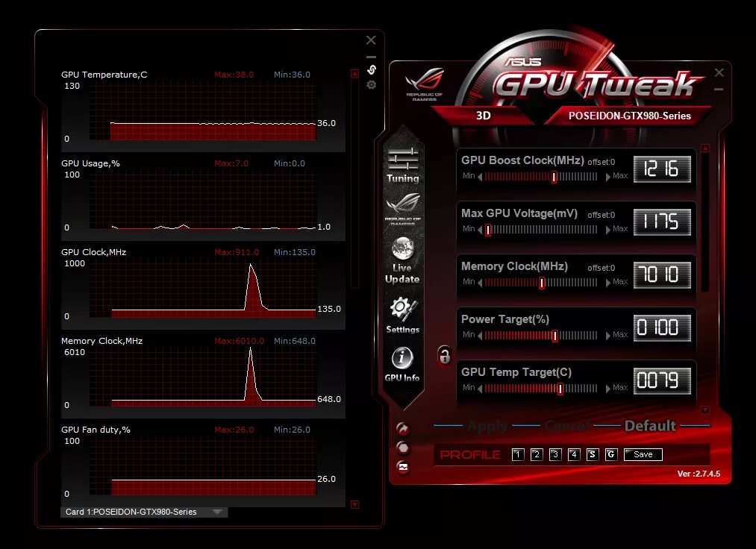Viewport: 756px width, 549px height.
Task: Increase GPU Boost Clock with Max arrow
Action: point(608,177)
